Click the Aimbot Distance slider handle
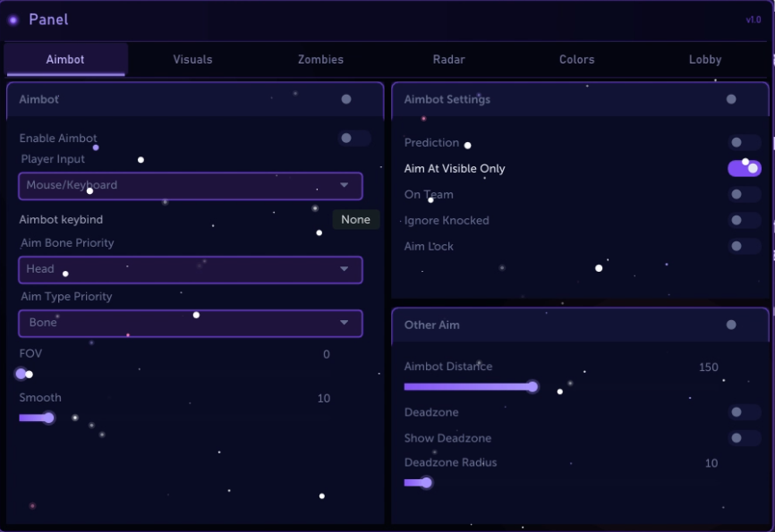The height and width of the screenshot is (532, 775). 532,387
